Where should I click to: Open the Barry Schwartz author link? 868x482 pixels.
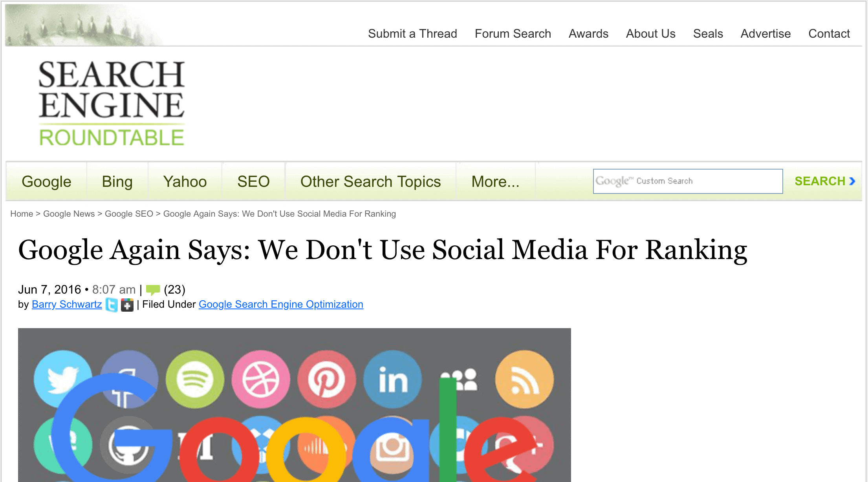pyautogui.click(x=67, y=305)
